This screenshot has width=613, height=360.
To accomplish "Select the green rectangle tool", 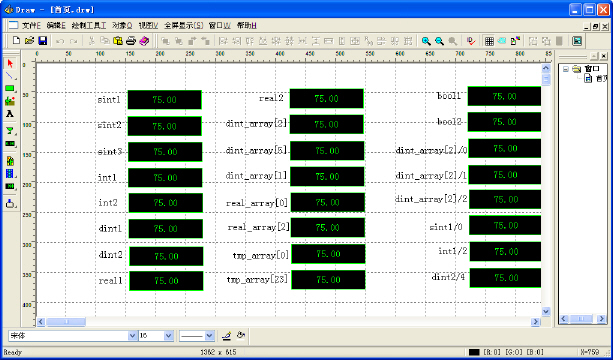I will pos(10,88).
